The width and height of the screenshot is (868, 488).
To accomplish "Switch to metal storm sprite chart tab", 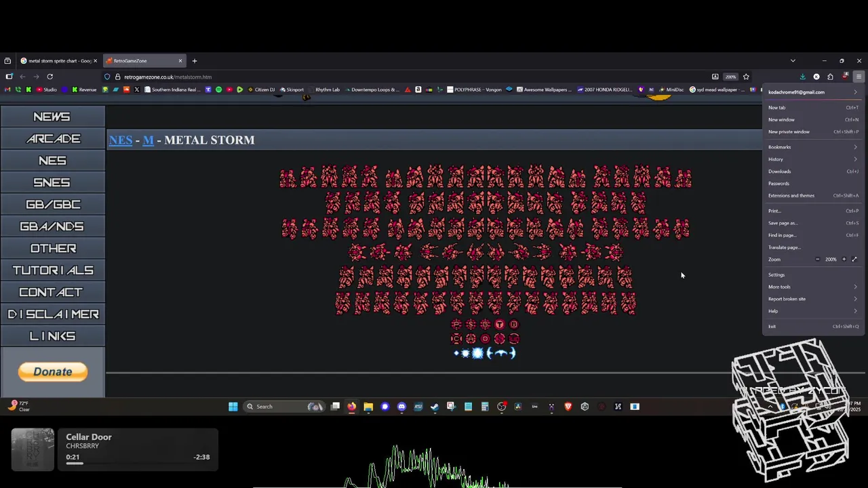I will pyautogui.click(x=59, y=61).
